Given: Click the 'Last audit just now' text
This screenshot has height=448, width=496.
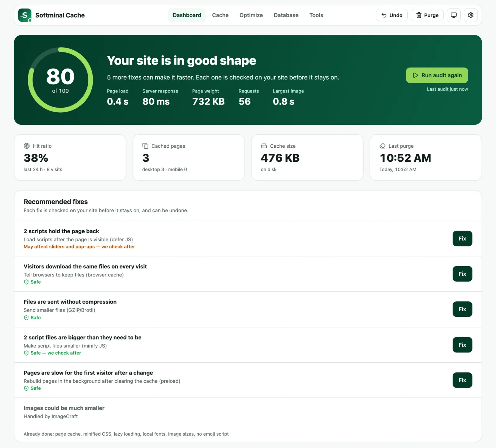Looking at the screenshot, I should point(447,89).
